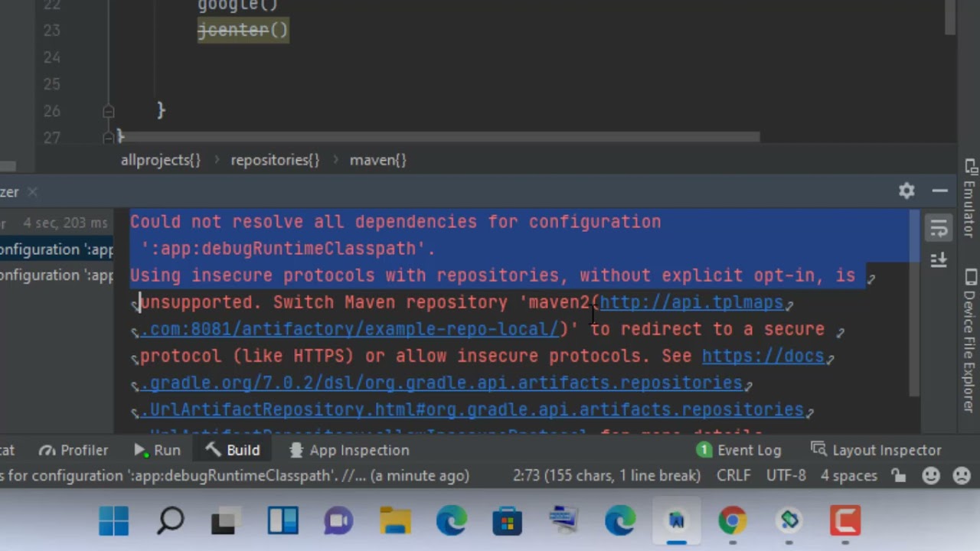
Task: Toggle soft-wrap in Build output
Action: [x=939, y=228]
